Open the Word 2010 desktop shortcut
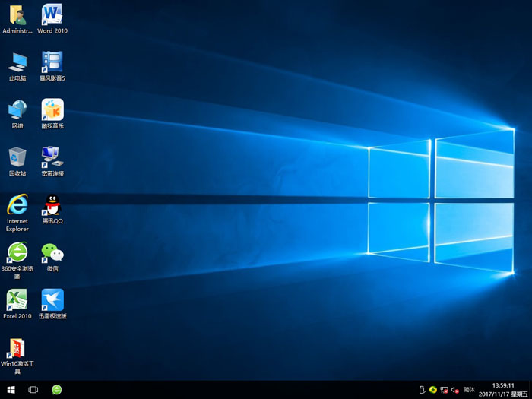The height and width of the screenshot is (399, 532). pyautogui.click(x=52, y=15)
